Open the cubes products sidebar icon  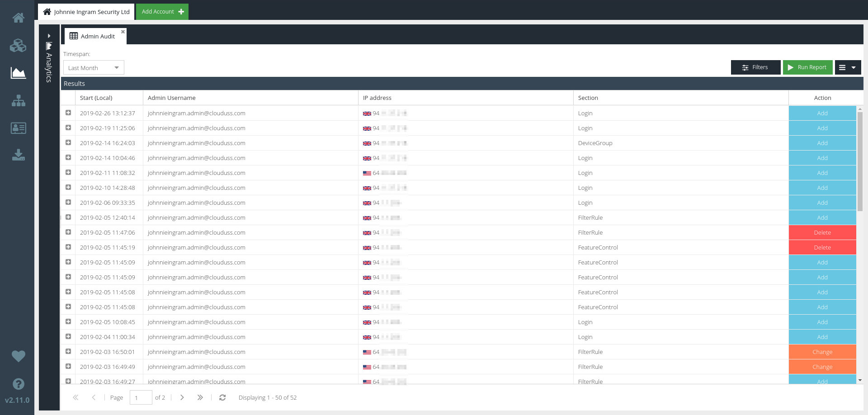(x=18, y=45)
